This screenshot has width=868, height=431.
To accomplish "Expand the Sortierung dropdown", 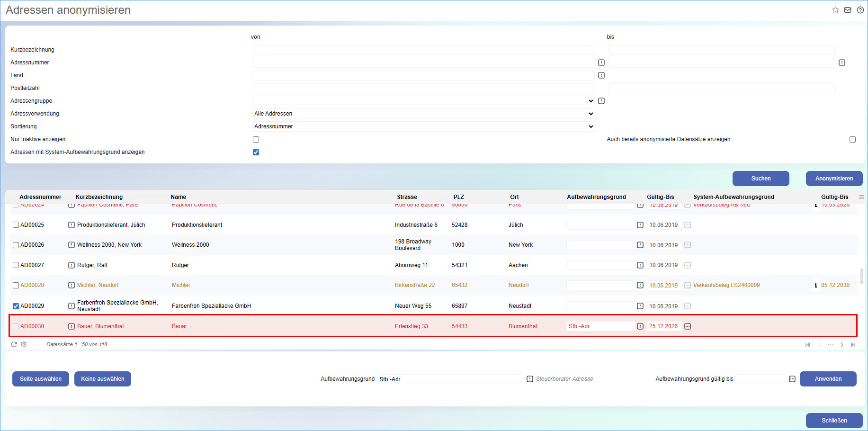I will tap(423, 126).
